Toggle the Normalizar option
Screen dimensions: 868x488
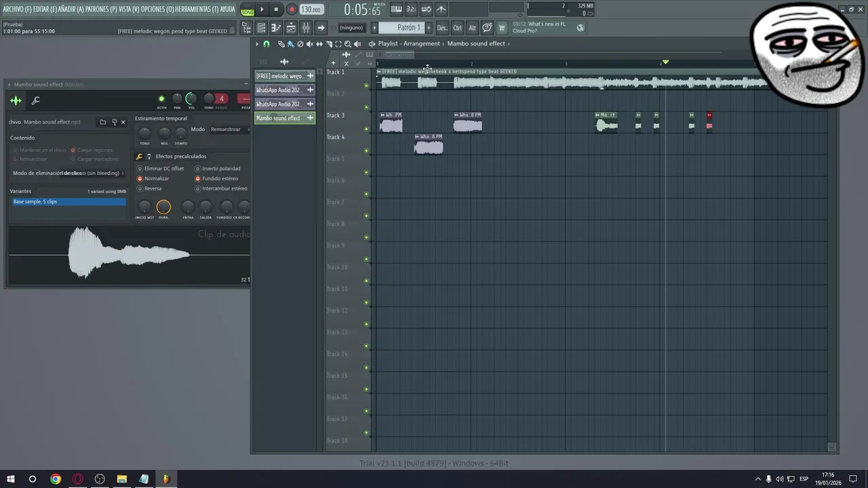pos(153,179)
